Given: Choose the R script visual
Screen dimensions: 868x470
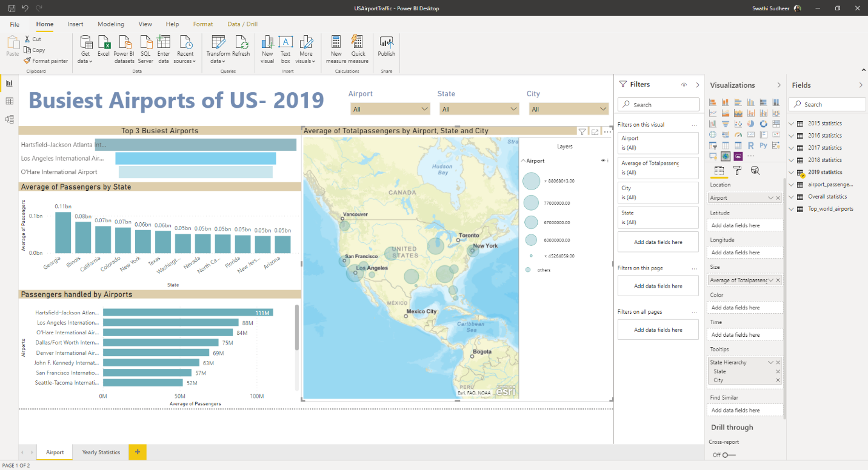Looking at the screenshot, I should pyautogui.click(x=751, y=145).
